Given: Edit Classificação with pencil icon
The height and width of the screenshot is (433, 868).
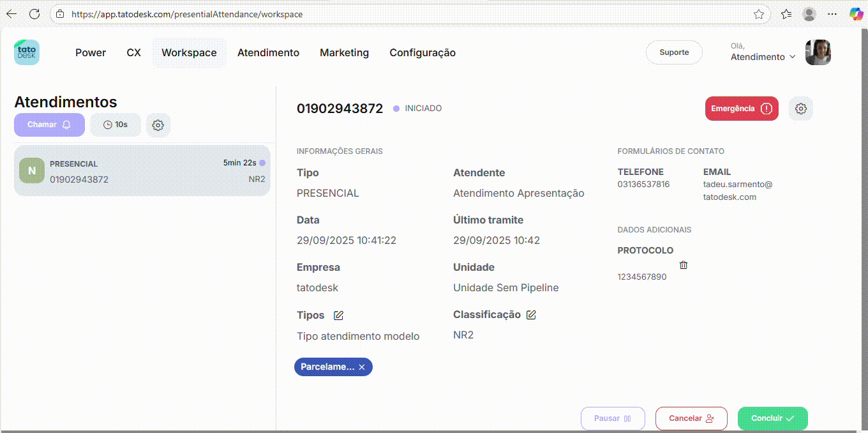Looking at the screenshot, I should click(531, 315).
